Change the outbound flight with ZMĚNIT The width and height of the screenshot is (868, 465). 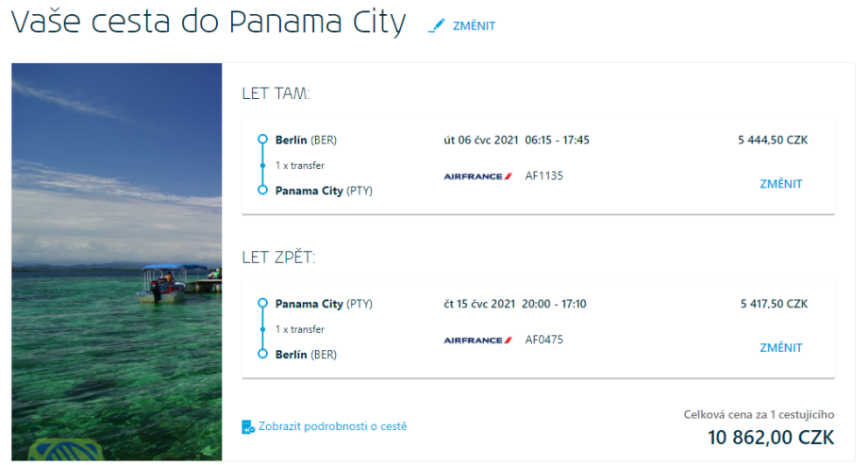(780, 184)
